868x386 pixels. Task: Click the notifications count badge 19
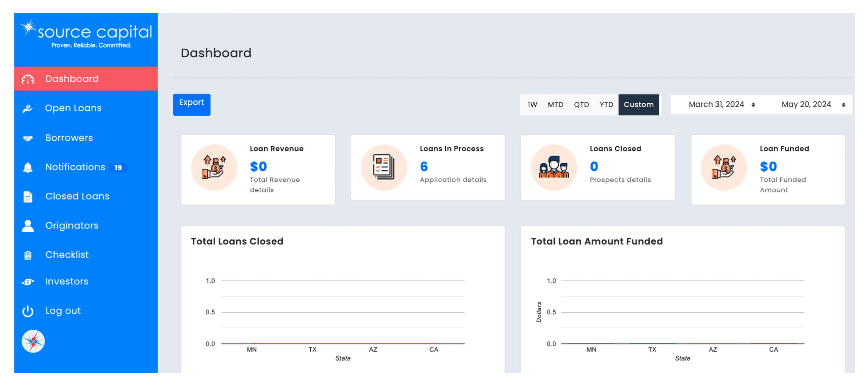[x=118, y=168]
